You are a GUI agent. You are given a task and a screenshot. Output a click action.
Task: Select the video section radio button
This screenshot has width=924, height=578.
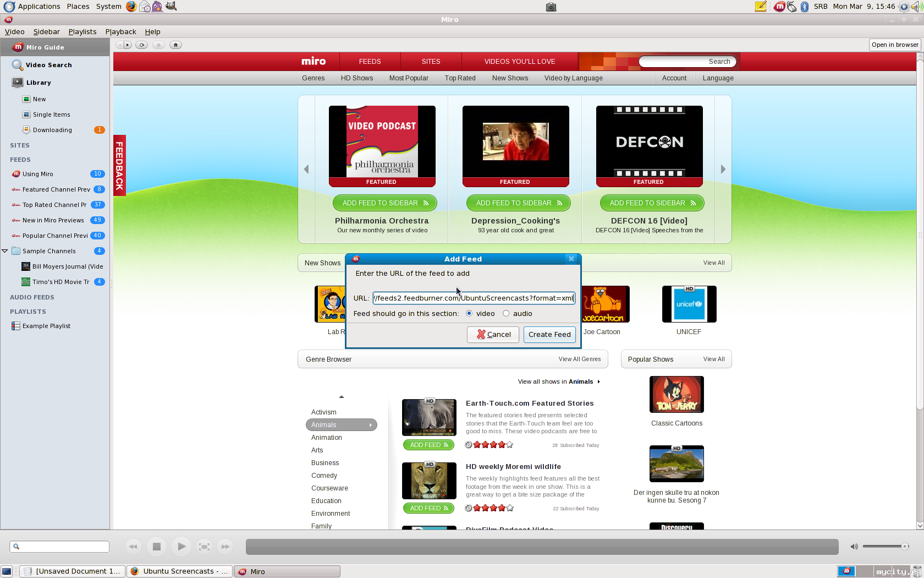tap(469, 313)
